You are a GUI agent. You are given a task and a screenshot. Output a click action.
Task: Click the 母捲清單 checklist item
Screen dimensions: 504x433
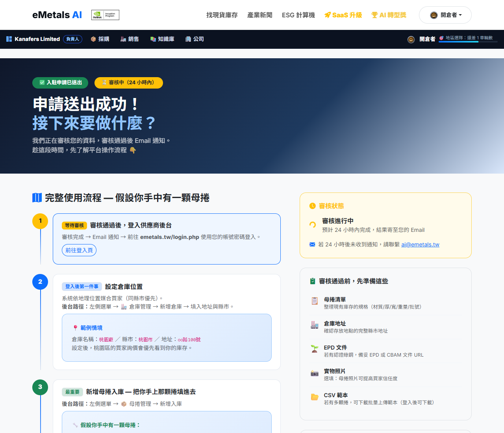tap(385, 303)
